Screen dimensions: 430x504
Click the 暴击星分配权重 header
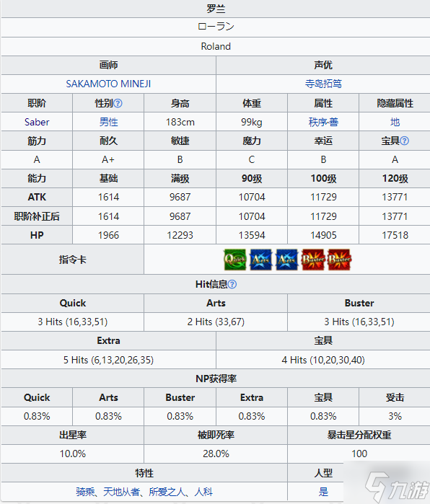point(359,436)
